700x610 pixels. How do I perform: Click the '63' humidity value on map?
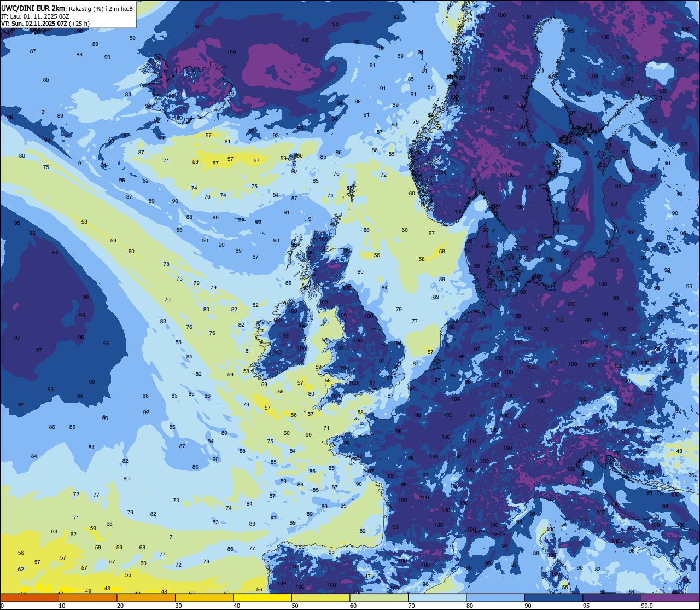pos(54,532)
